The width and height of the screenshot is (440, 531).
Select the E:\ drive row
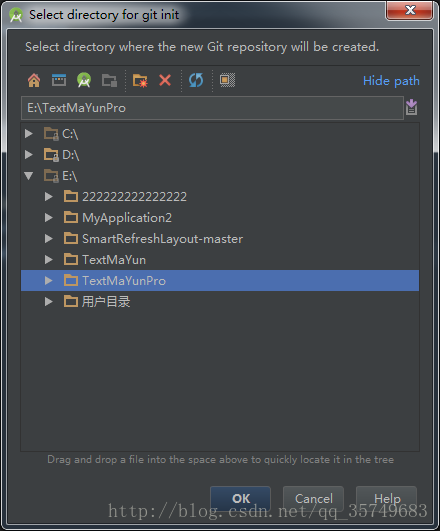pos(220,176)
